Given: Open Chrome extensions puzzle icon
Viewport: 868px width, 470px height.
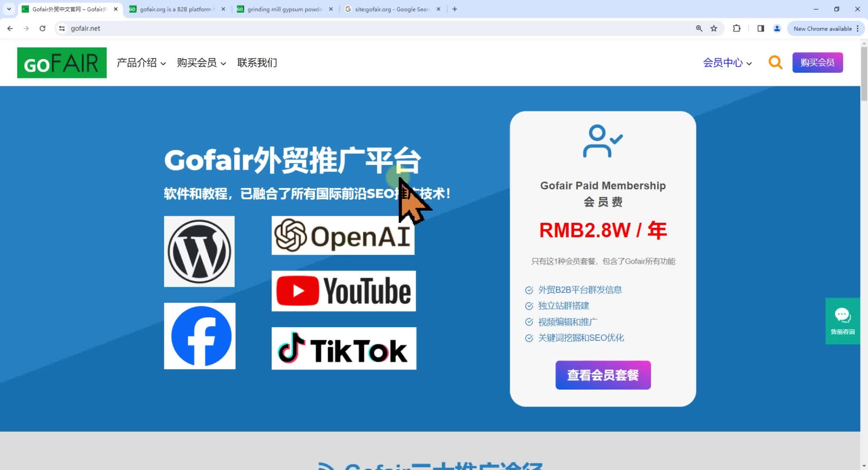Looking at the screenshot, I should pyautogui.click(x=737, y=28).
